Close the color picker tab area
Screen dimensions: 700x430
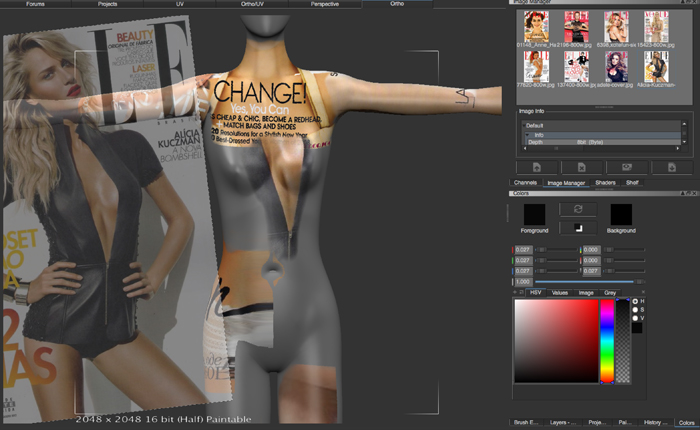643,292
